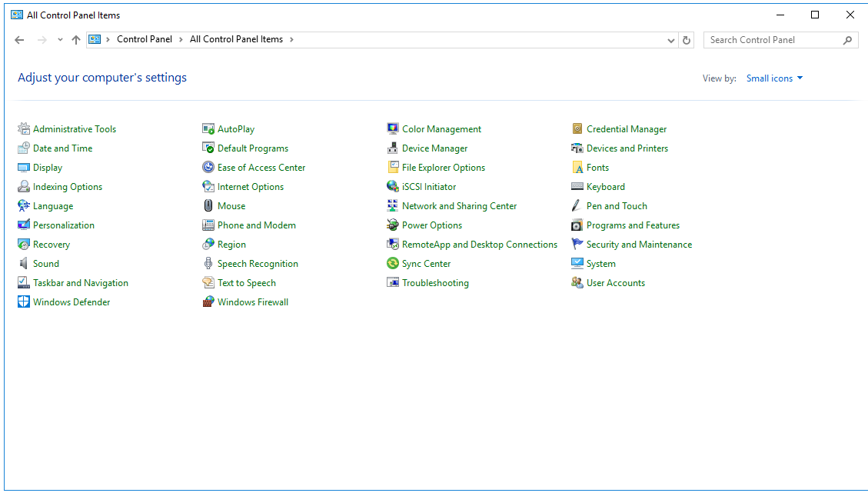The image size is (868, 493).
Task: Open the Sound speaker icon
Action: pyautogui.click(x=24, y=264)
